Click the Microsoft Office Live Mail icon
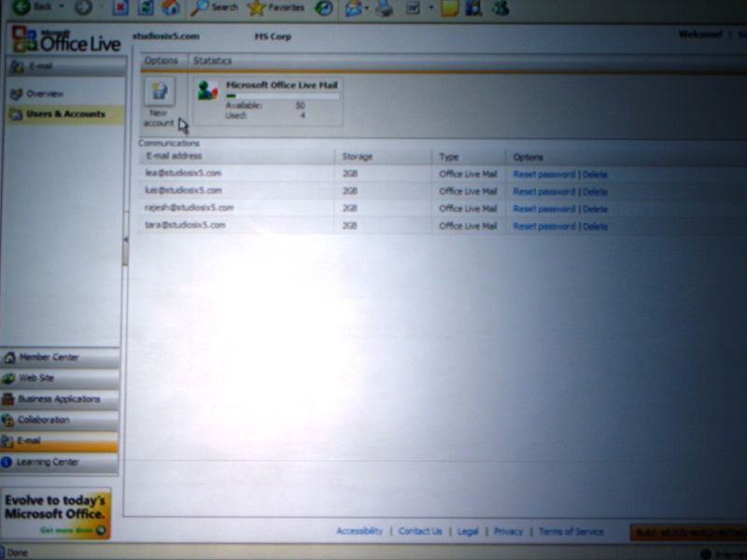This screenshot has width=747, height=560. (x=207, y=91)
